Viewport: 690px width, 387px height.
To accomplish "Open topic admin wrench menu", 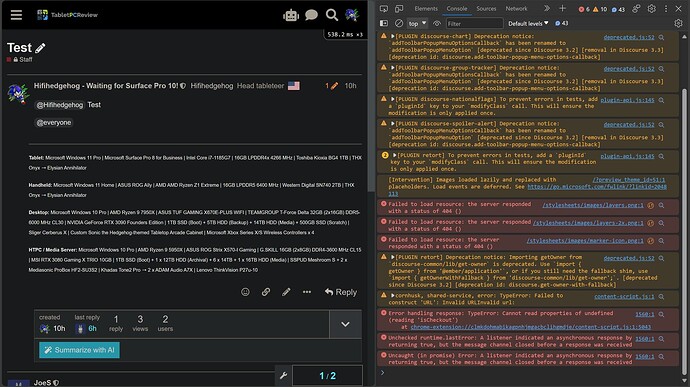I will 283,376.
